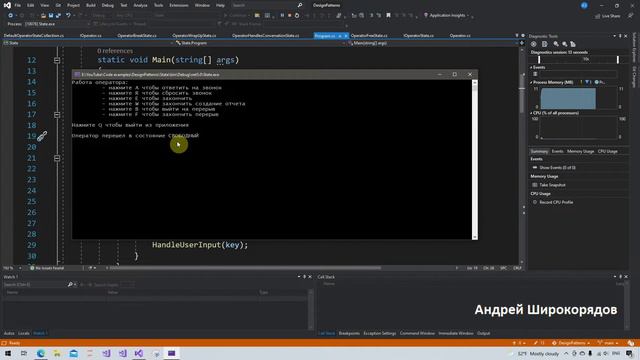
Task: Click the console window vertical scrollbar
Action: point(475,160)
